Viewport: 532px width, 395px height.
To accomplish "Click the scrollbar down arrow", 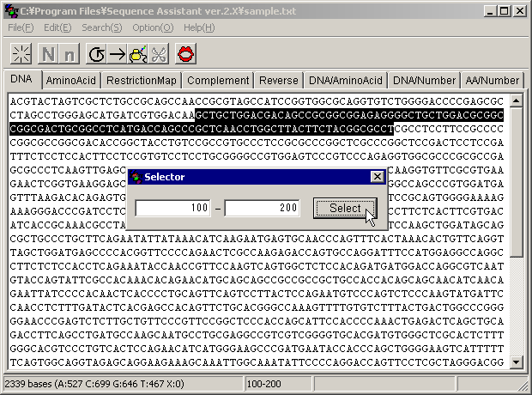I will 516,362.
